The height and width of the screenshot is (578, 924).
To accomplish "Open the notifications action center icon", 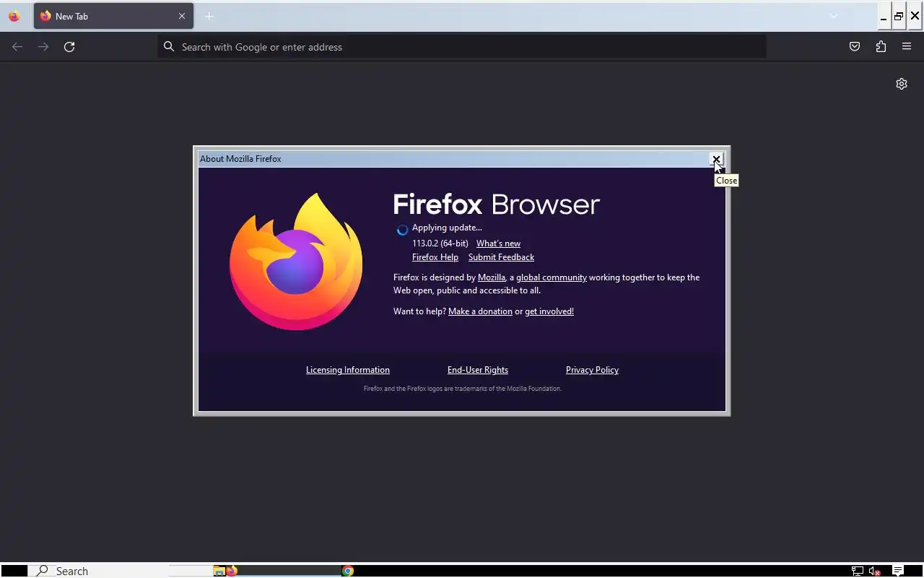I will pyautogui.click(x=898, y=571).
